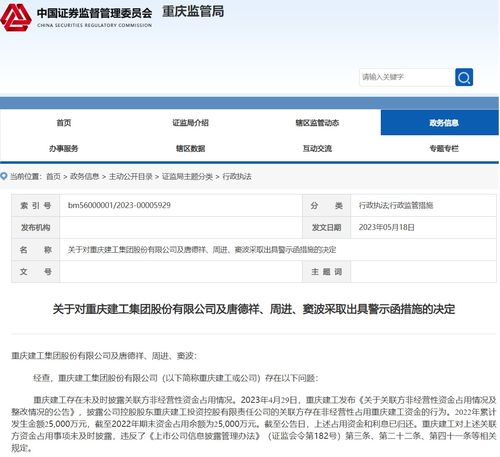Open the 辖区数据 navigation tab
This screenshot has width=500, height=457.
[190, 148]
